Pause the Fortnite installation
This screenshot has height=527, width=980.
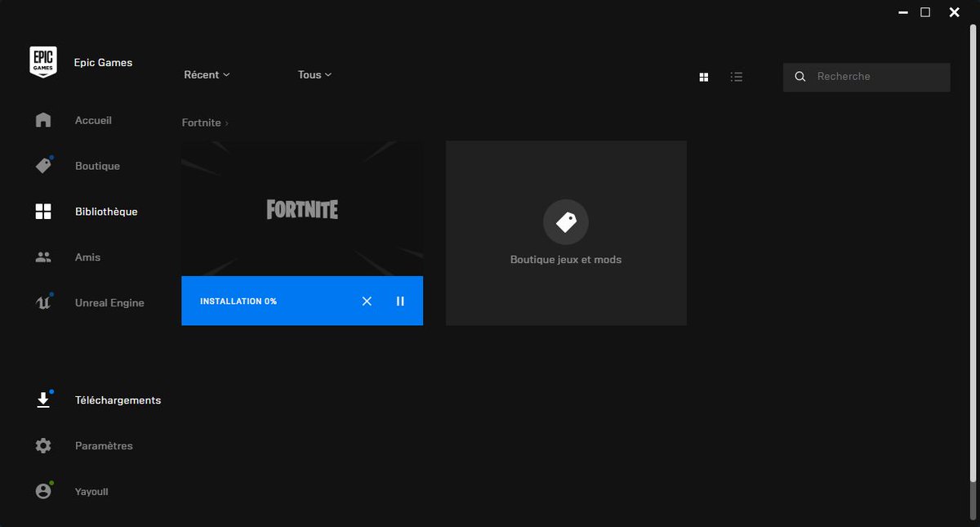pos(400,301)
